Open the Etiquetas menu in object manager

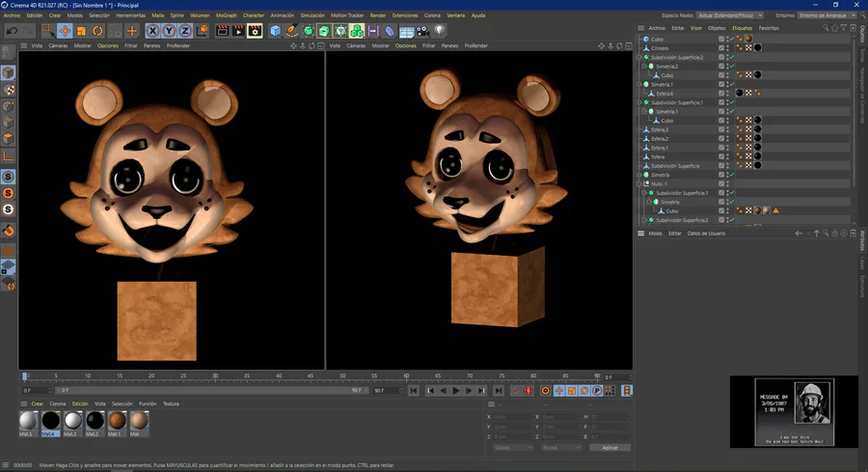(x=742, y=28)
